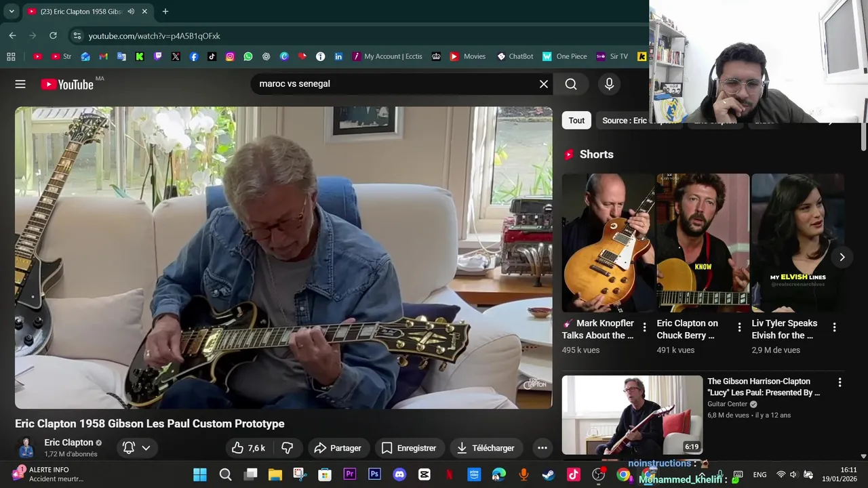Open the Twitch bookmark icon
Image resolution: width=868 pixels, height=488 pixels.
pyautogui.click(x=157, y=56)
